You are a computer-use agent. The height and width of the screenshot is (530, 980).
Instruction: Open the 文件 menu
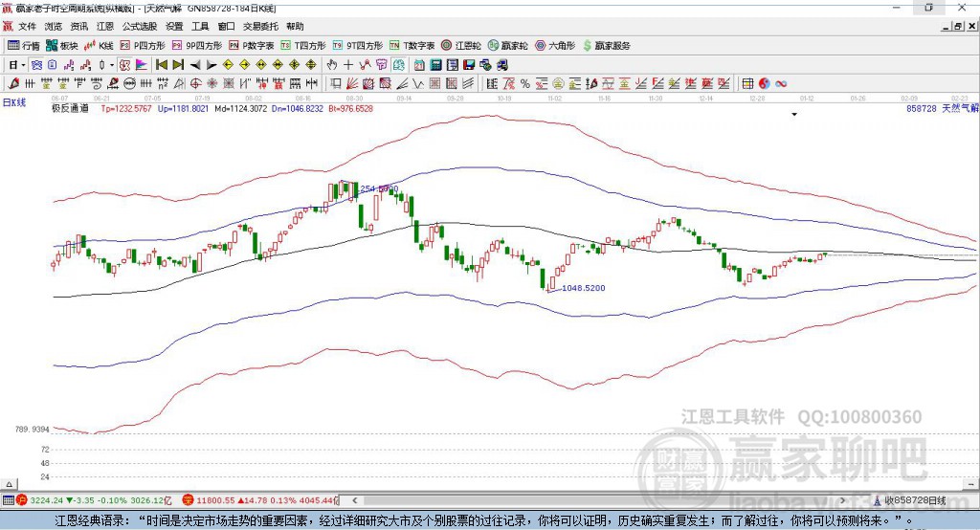click(x=27, y=26)
